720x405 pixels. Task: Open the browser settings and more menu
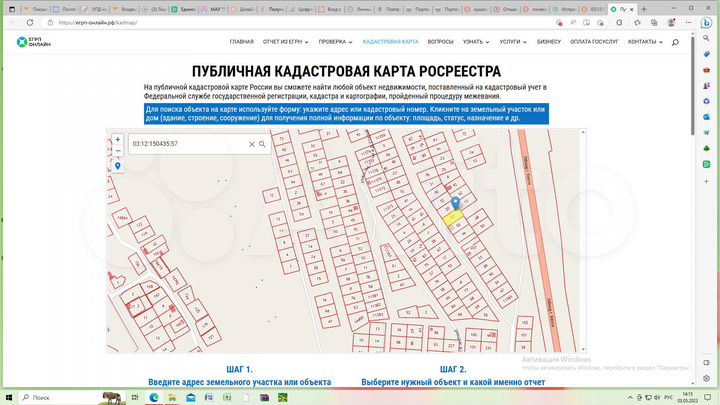pyautogui.click(x=688, y=22)
